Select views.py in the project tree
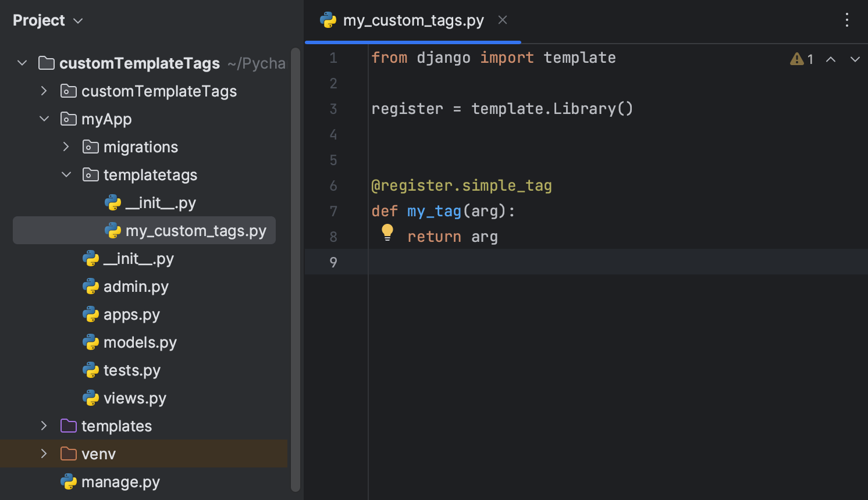Viewport: 868px width, 500px height. (135, 398)
